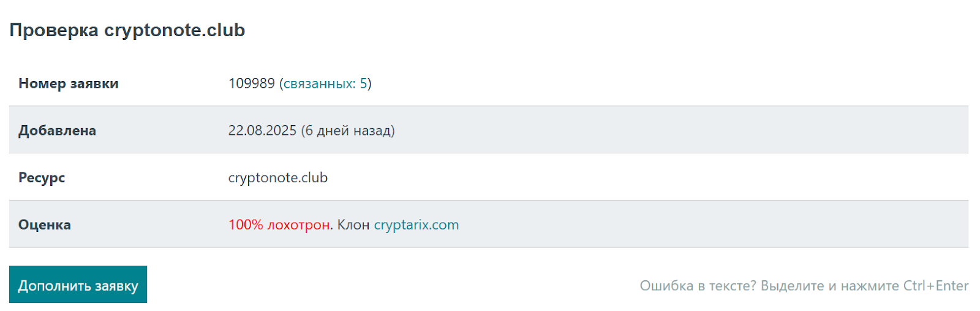Click the cryptonote.club value in Ресурс row
This screenshot has height=311, width=980.
click(277, 178)
